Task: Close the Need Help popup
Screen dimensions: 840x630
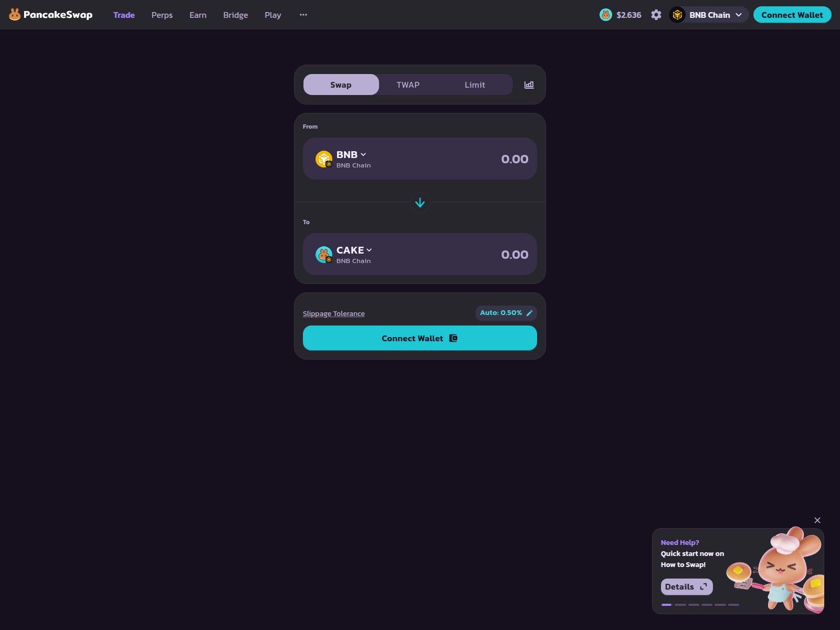Action: tap(817, 520)
